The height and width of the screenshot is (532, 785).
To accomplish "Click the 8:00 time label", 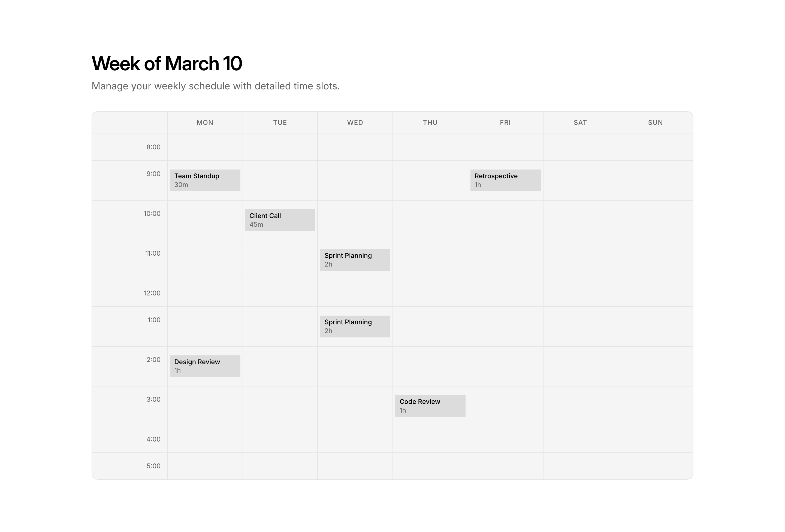I will point(153,147).
